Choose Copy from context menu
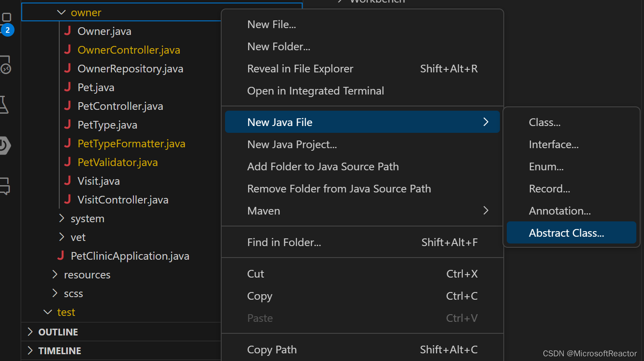Viewport: 644px width, 361px height. coord(362,296)
